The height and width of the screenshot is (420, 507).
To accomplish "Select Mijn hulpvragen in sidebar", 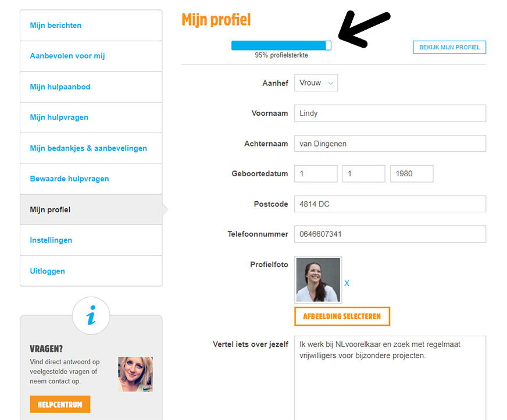I will (59, 118).
